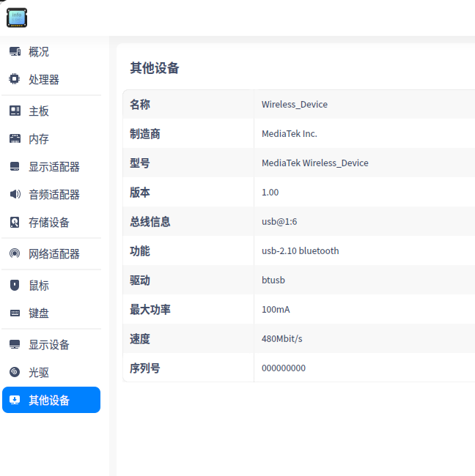Select the 内存 memory module icon
This screenshot has width=475, height=476.
(x=15, y=138)
